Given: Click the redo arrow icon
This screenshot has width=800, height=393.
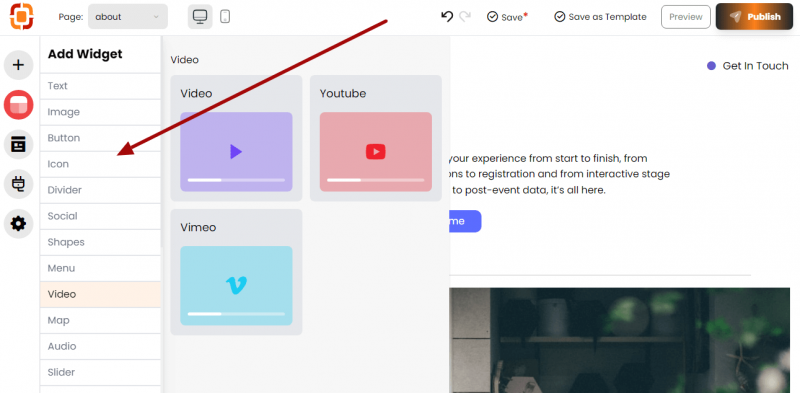Looking at the screenshot, I should 464,16.
